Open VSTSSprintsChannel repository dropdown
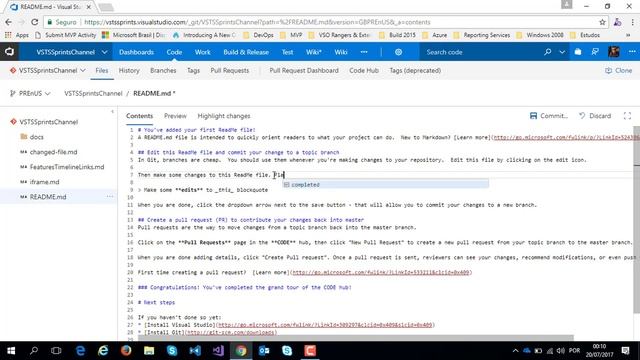640x360 pixels. 83,71
